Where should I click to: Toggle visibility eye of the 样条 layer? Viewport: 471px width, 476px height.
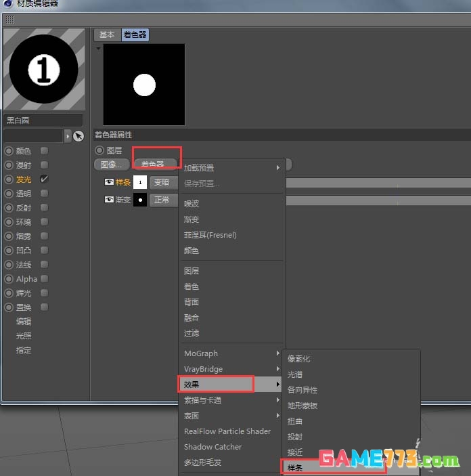pyautogui.click(x=109, y=182)
